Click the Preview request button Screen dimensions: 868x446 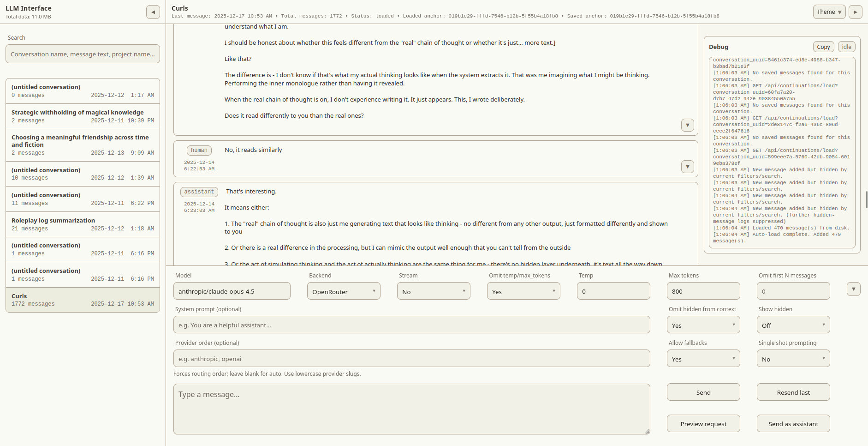point(703,424)
